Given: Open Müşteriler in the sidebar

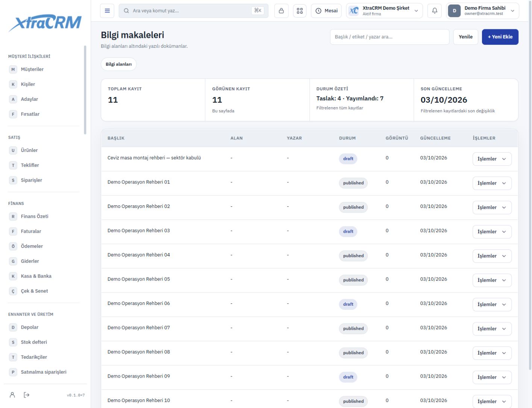Looking at the screenshot, I should point(44,69).
